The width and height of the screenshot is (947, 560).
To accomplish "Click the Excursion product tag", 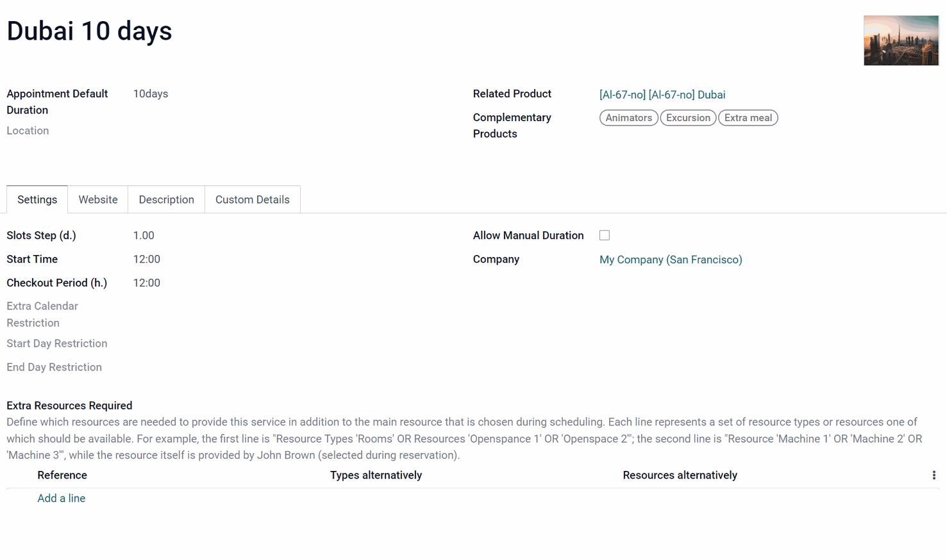I will 688,118.
